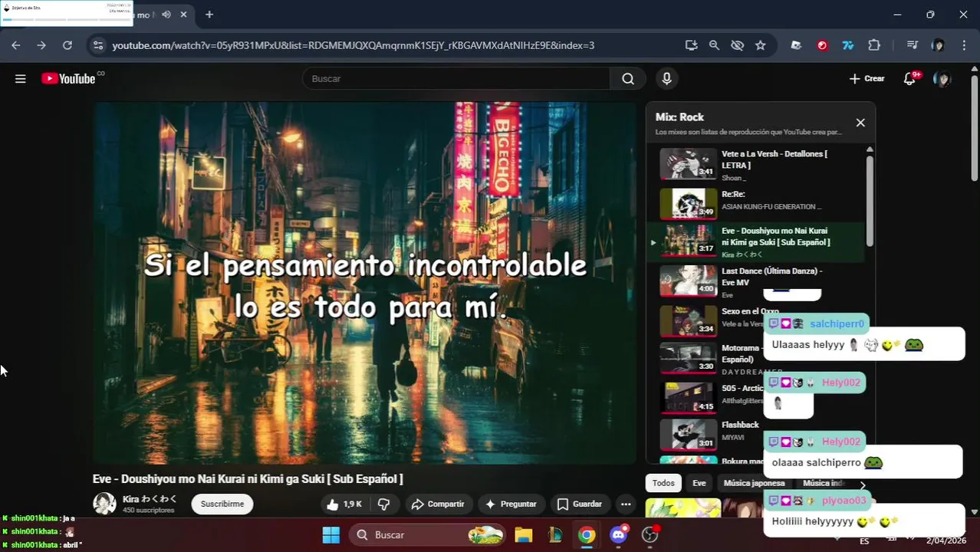The image size is (980, 552).
Task: Open OBS Studio from the taskbar
Action: point(650,534)
